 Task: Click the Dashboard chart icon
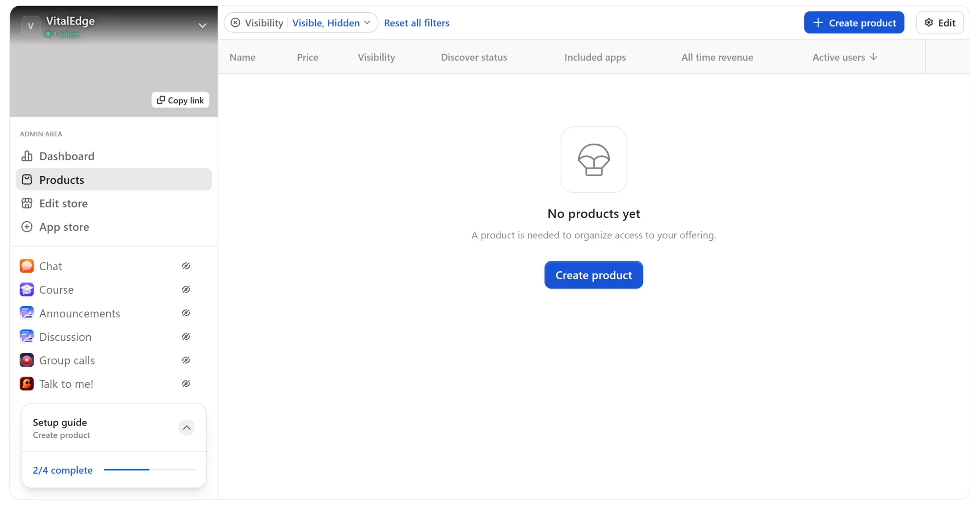pyautogui.click(x=27, y=156)
